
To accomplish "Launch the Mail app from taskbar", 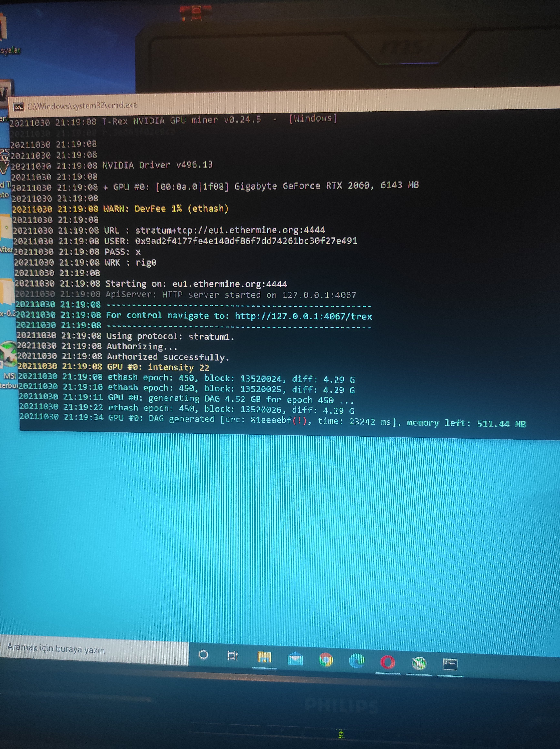I will coord(295,659).
